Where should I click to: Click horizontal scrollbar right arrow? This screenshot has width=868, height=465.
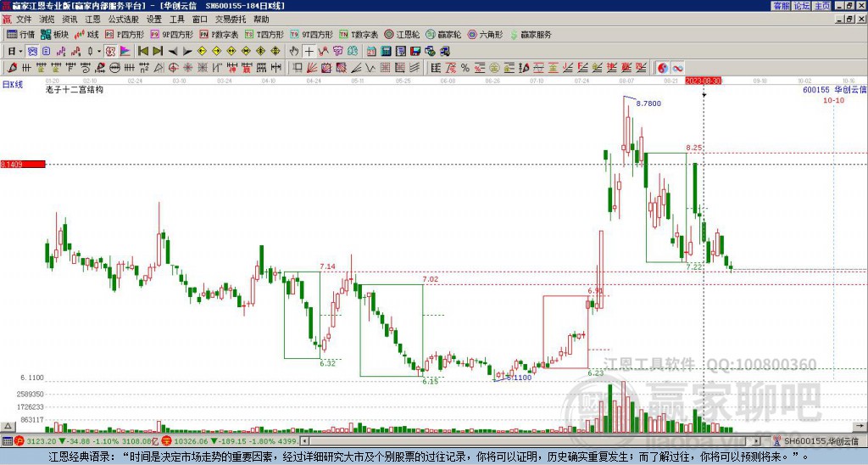coord(757,441)
